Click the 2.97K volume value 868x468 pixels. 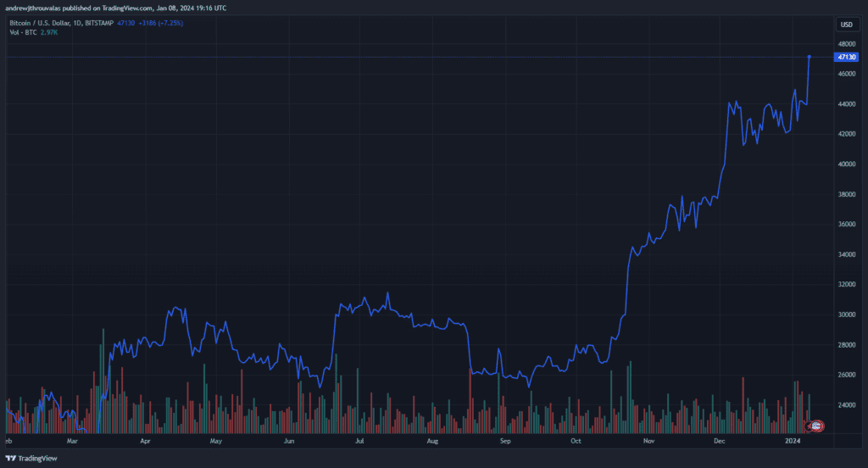click(x=48, y=31)
